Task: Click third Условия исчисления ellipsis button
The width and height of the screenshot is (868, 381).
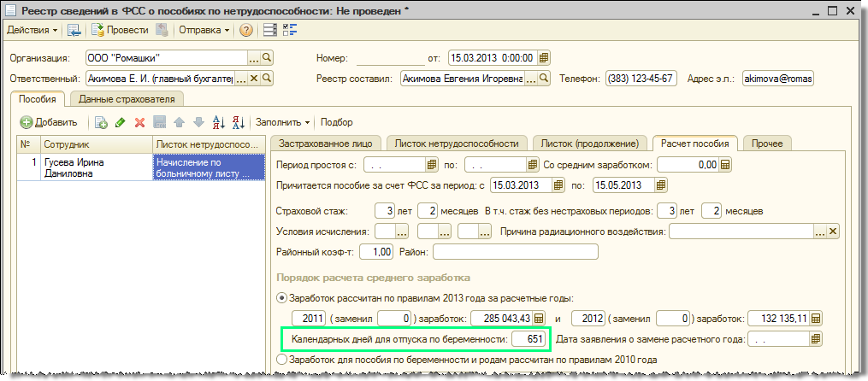Action: 485,232
